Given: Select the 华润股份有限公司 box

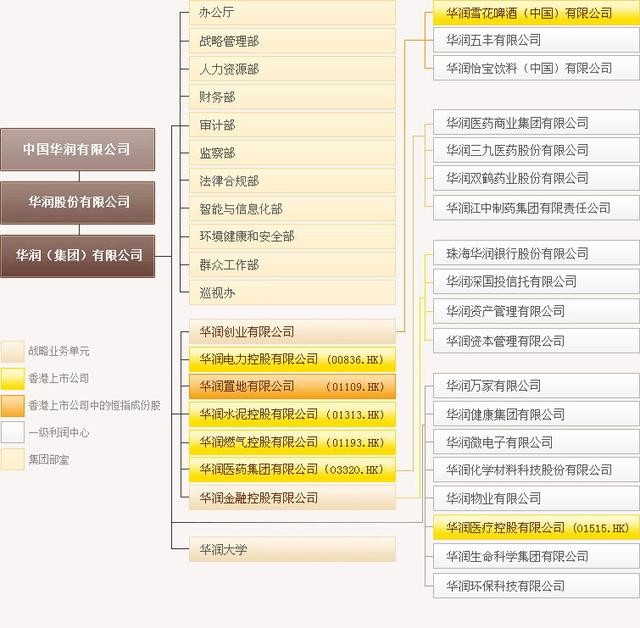Looking at the screenshot, I should coord(77,202).
